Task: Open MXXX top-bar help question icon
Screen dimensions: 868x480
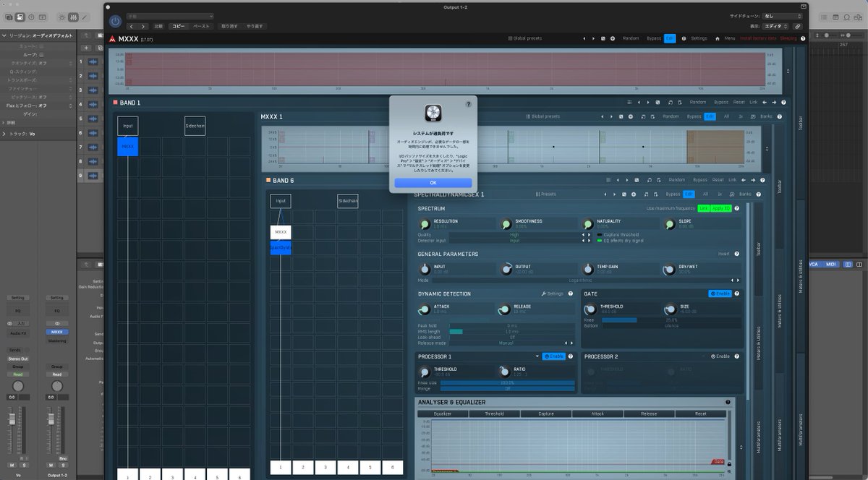Action: pyautogui.click(x=803, y=38)
